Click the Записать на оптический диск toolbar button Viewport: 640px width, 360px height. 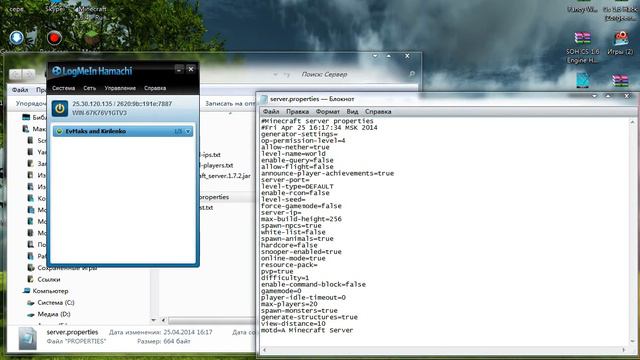tap(230, 104)
